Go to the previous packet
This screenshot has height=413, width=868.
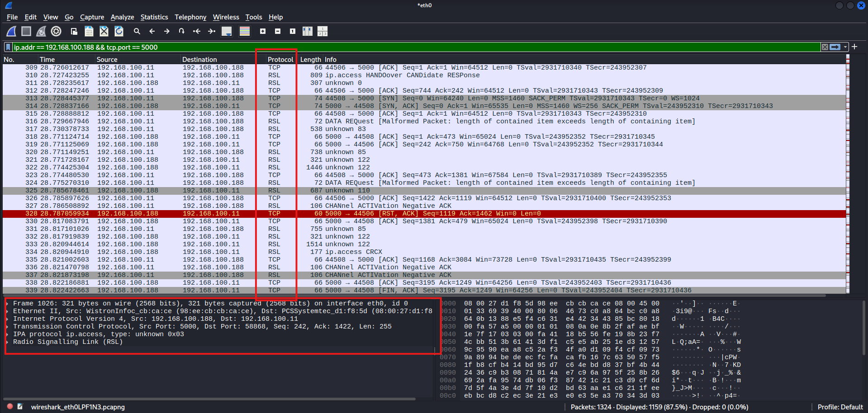coord(152,31)
